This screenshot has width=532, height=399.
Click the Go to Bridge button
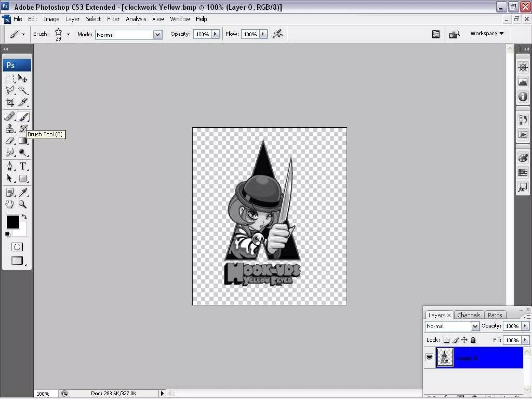point(454,34)
